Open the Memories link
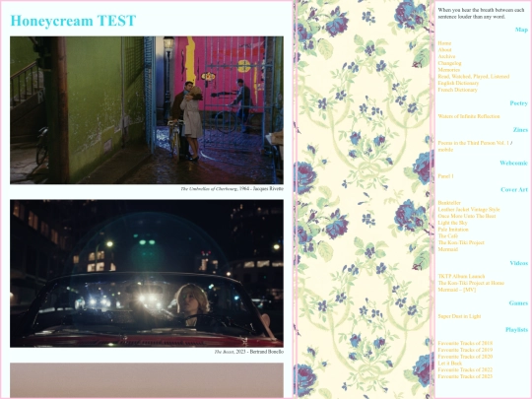Image resolution: width=532 pixels, height=399 pixels. tap(449, 70)
